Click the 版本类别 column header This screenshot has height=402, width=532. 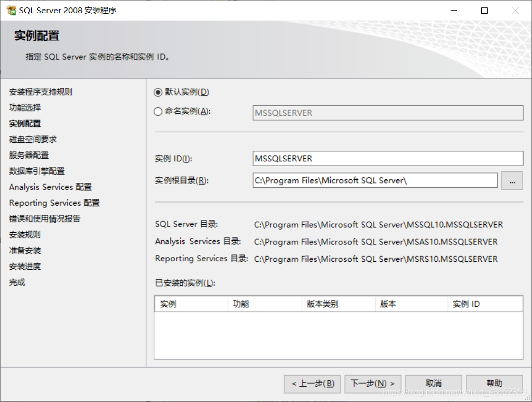tap(339, 304)
